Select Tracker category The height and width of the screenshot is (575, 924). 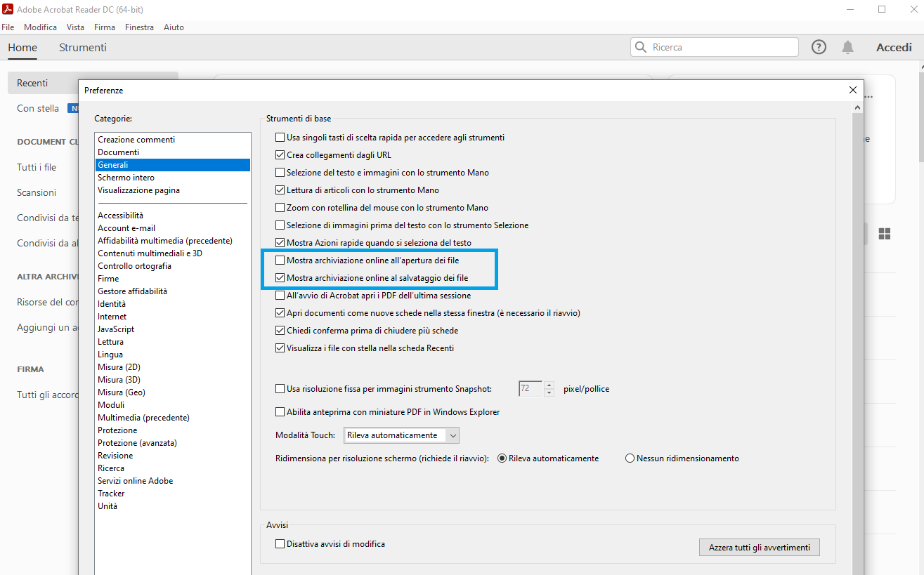pyautogui.click(x=173, y=494)
